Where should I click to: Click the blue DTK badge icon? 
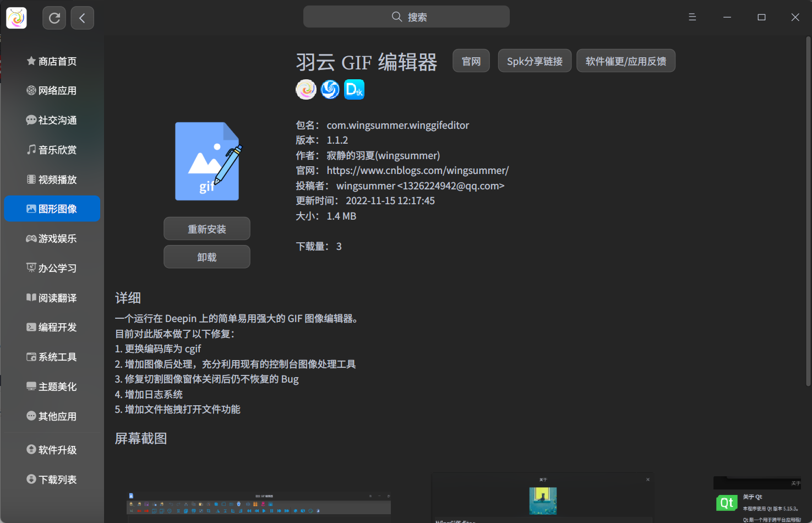click(x=354, y=89)
